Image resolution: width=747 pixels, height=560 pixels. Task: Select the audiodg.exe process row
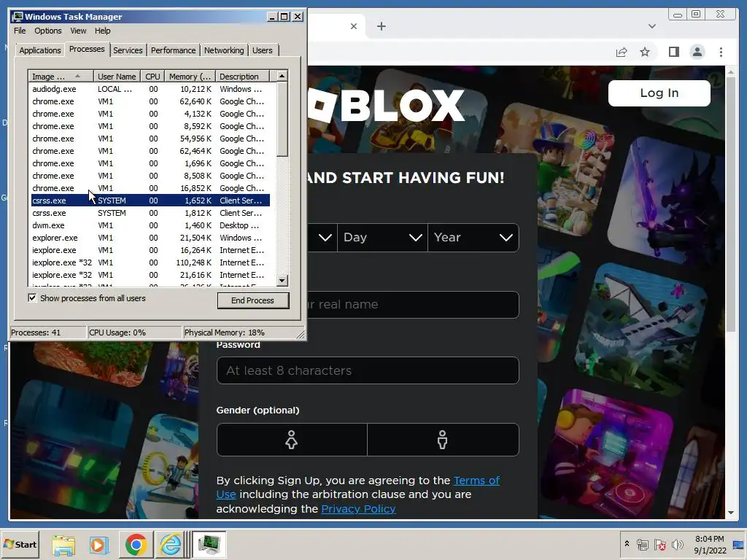point(150,89)
